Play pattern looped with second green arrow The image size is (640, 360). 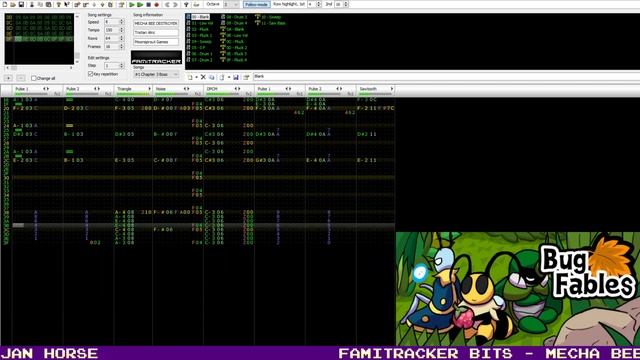tap(140, 4)
